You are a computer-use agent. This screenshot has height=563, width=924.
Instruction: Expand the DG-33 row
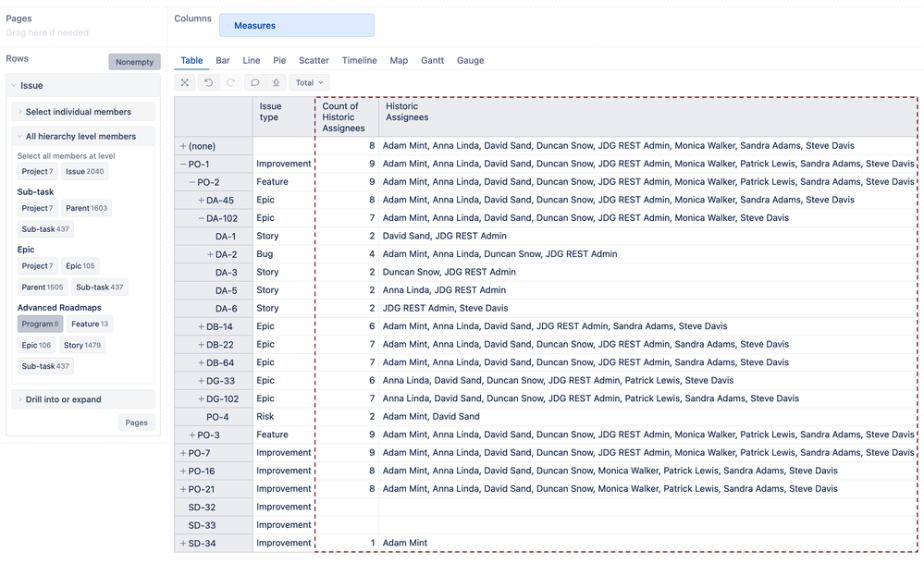point(201,381)
